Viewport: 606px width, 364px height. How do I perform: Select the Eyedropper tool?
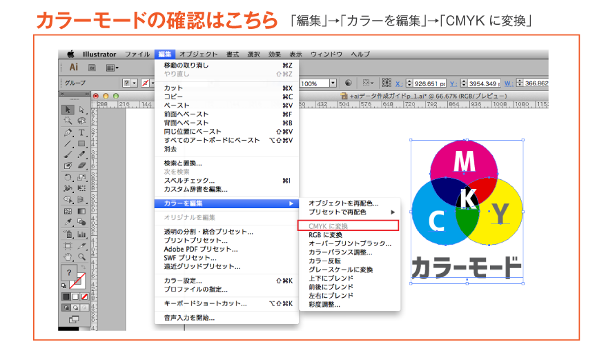[68, 223]
